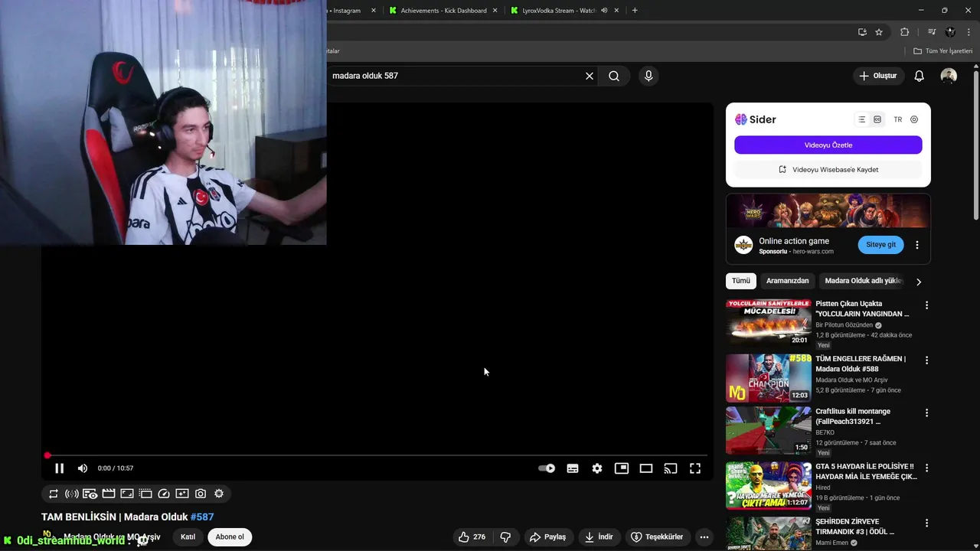Screen dimensions: 980x551
Task: Open options for 'Pistten Çıkan Uçakta' video
Action: pos(926,305)
